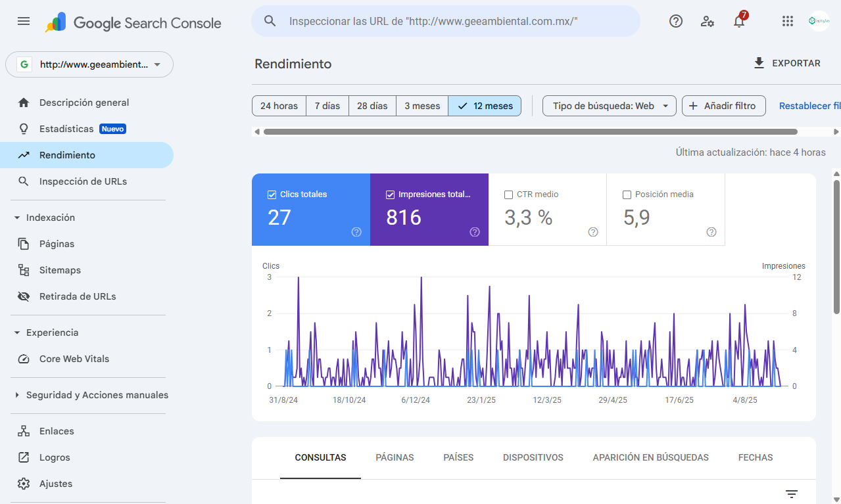Open the notifications bell

click(x=739, y=22)
